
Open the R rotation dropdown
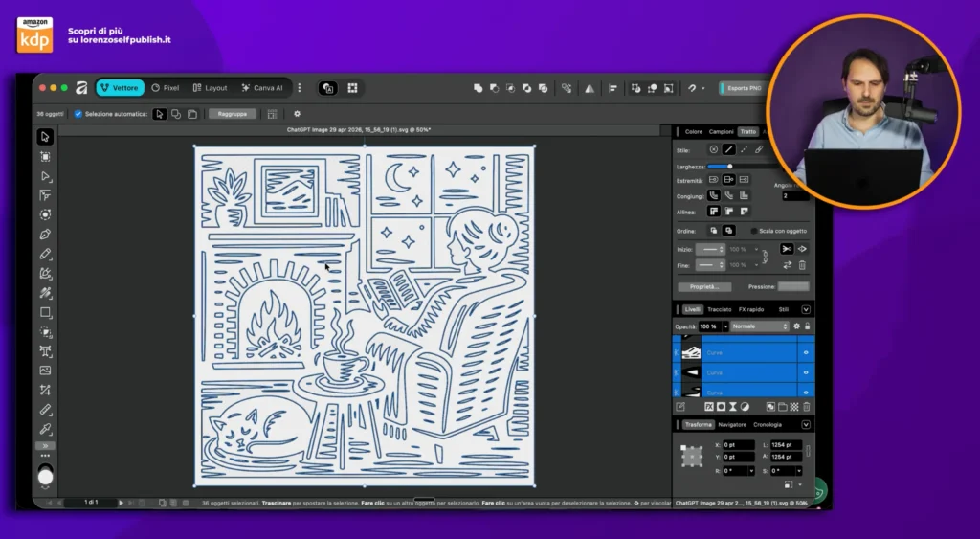click(750, 471)
